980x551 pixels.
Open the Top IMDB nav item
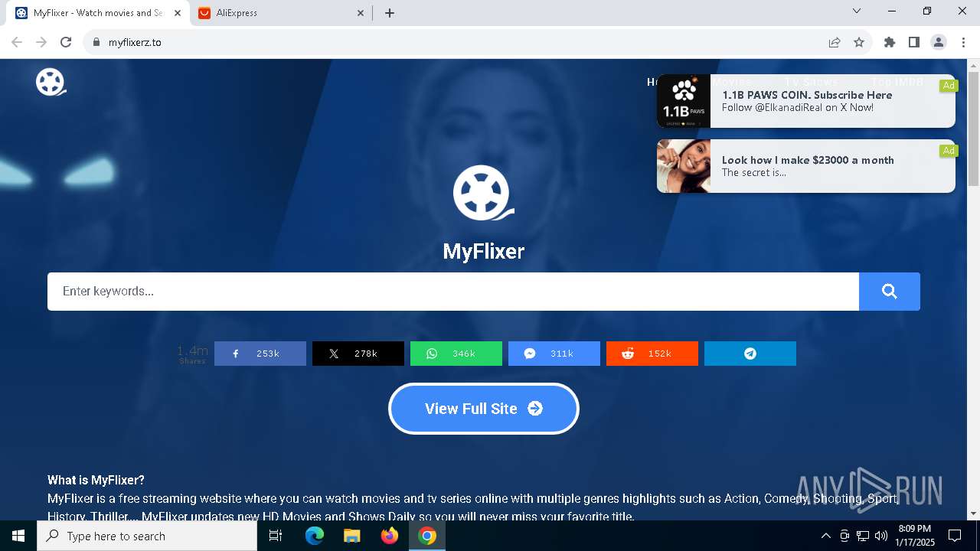[897, 82]
